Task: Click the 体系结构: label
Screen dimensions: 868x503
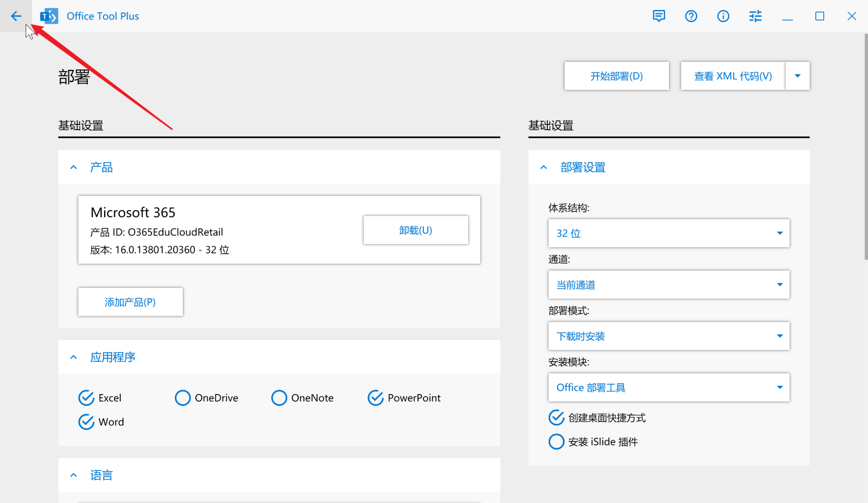Action: pyautogui.click(x=569, y=208)
